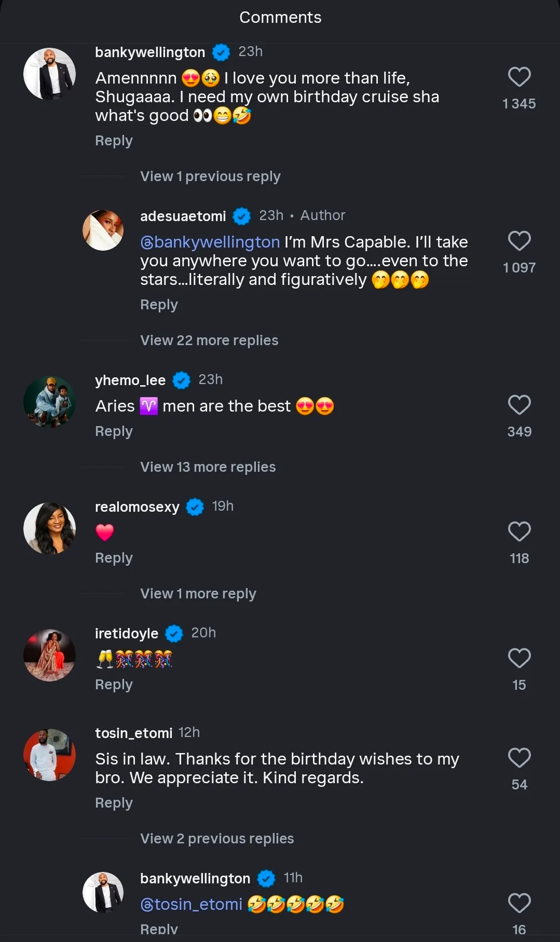Tap heart on realomosexy's comment
The image size is (560, 942).
(x=519, y=532)
